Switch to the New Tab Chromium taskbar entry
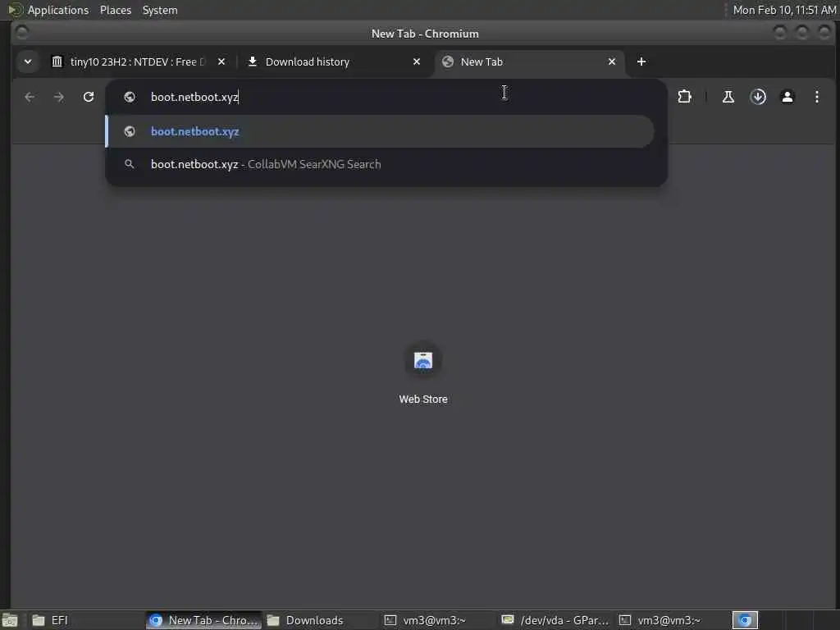This screenshot has width=840, height=630. tap(203, 620)
